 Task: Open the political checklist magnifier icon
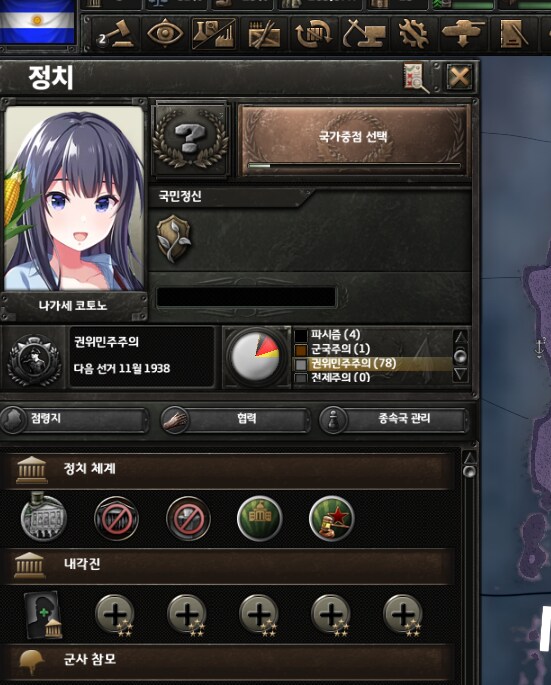coord(416,78)
